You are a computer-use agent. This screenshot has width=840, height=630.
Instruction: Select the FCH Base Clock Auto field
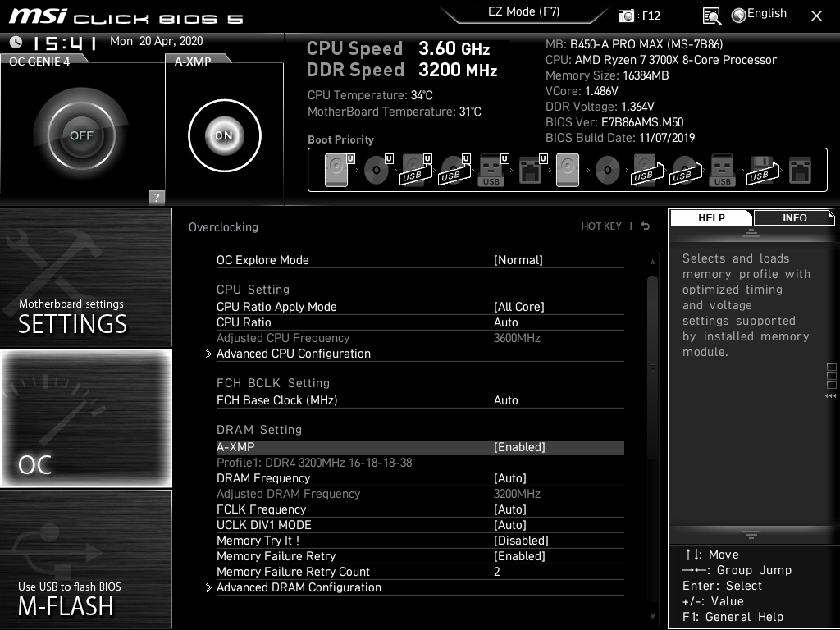505,400
